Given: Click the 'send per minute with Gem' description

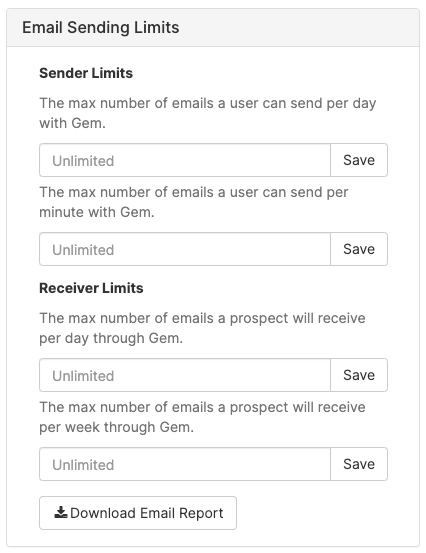Looking at the screenshot, I should click(x=194, y=202).
